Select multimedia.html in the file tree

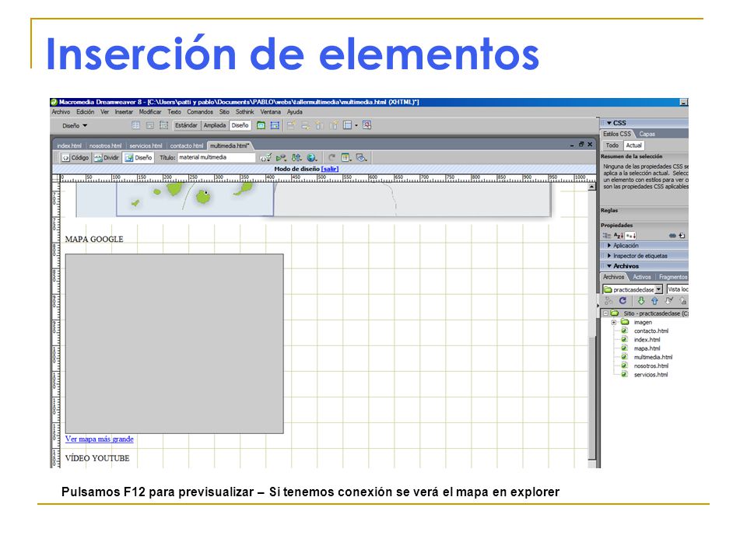tap(653, 357)
